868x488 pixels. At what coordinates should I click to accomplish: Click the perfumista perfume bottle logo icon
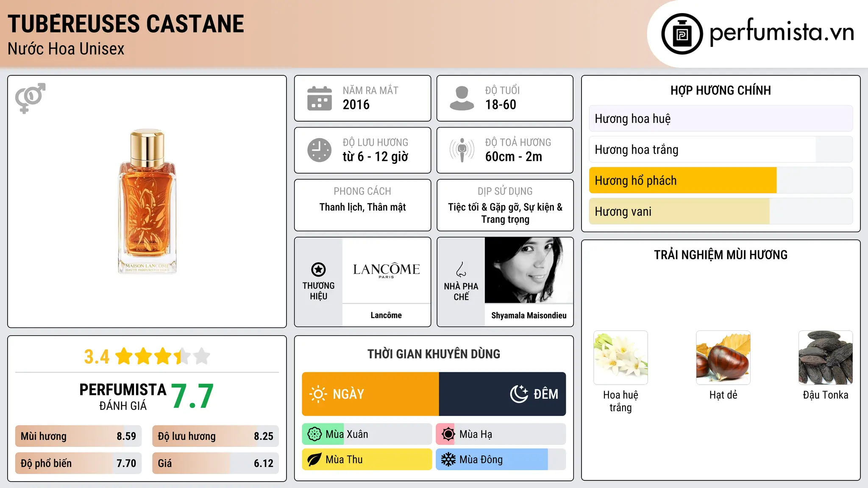point(682,34)
